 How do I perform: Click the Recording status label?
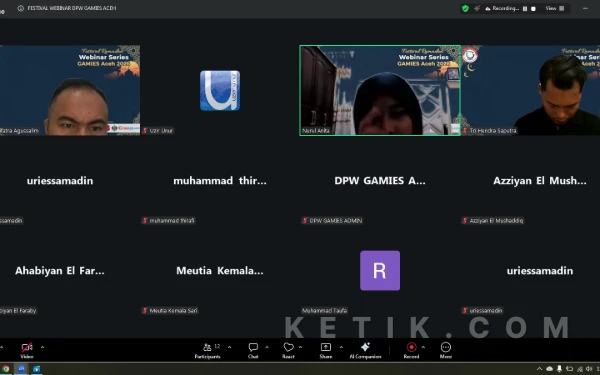click(505, 8)
